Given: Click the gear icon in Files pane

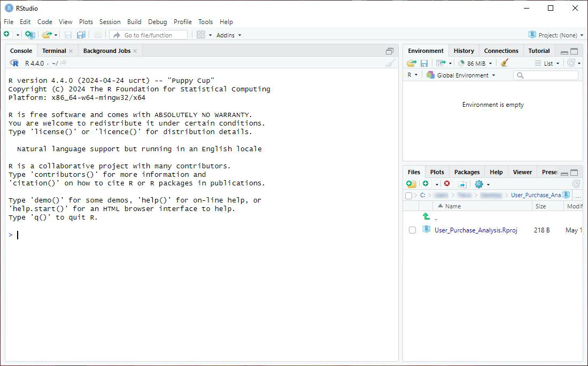Looking at the screenshot, I should [479, 184].
